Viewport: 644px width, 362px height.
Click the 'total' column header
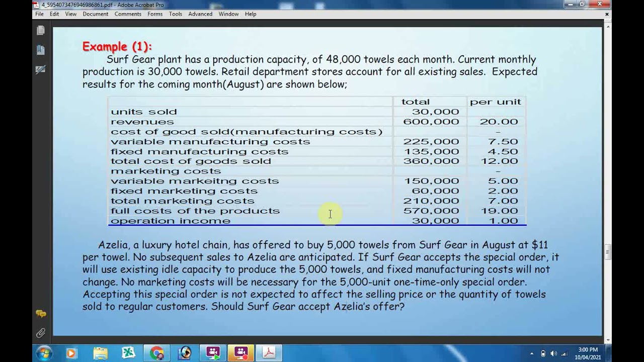tap(415, 102)
